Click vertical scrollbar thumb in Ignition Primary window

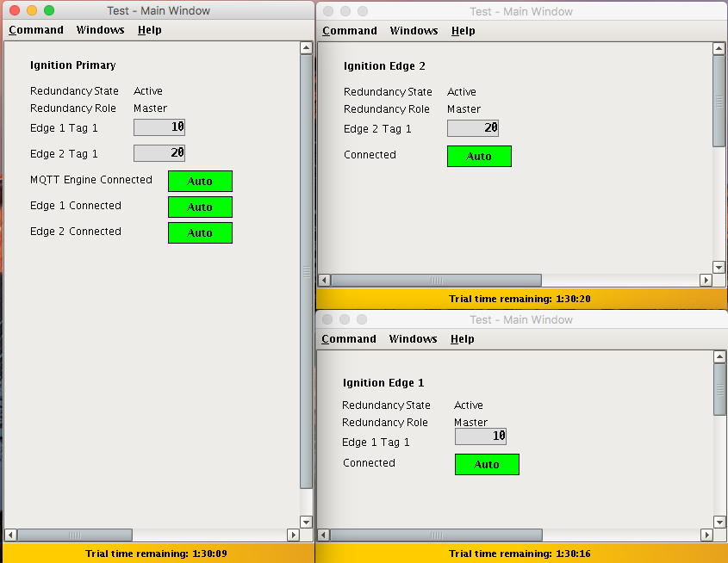pyautogui.click(x=307, y=271)
